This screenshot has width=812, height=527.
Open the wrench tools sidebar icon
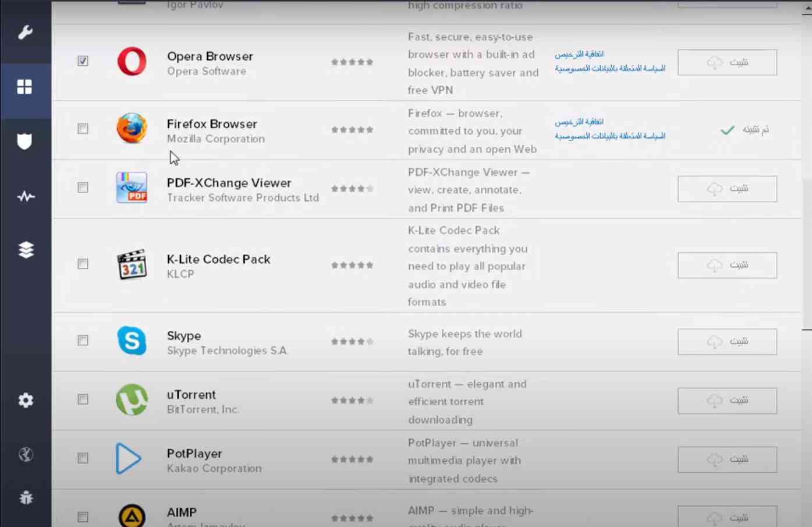pos(25,32)
